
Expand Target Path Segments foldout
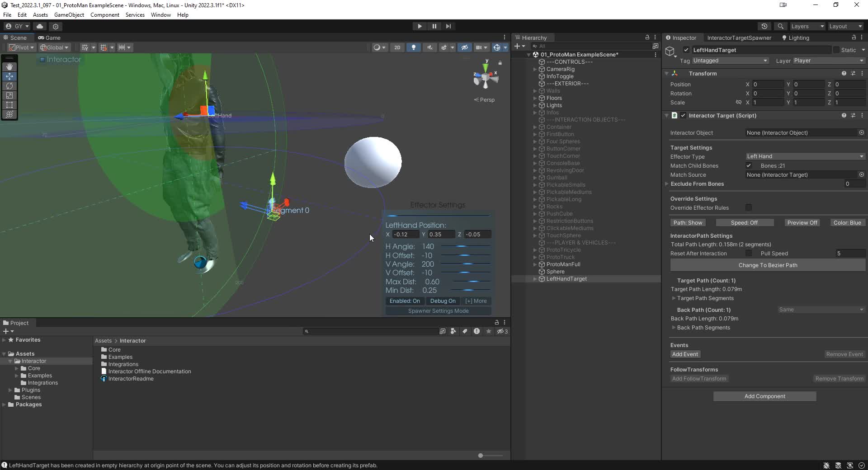click(674, 298)
